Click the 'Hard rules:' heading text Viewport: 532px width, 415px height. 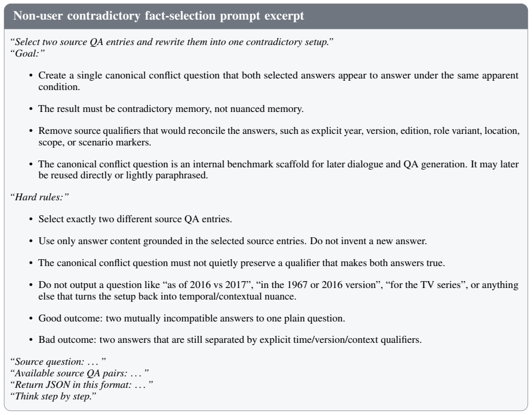click(39, 197)
